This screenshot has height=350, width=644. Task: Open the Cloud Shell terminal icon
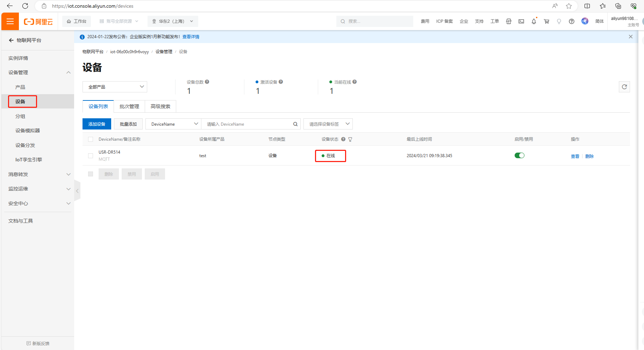pos(521,21)
